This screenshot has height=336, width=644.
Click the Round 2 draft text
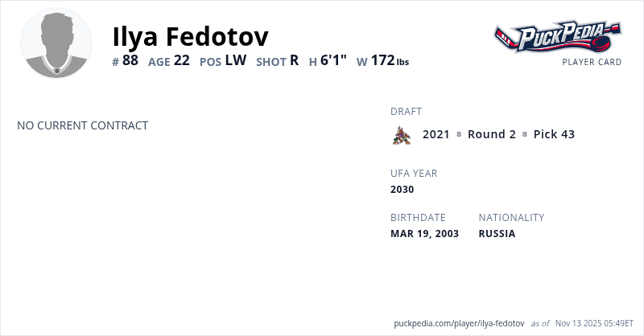point(492,134)
